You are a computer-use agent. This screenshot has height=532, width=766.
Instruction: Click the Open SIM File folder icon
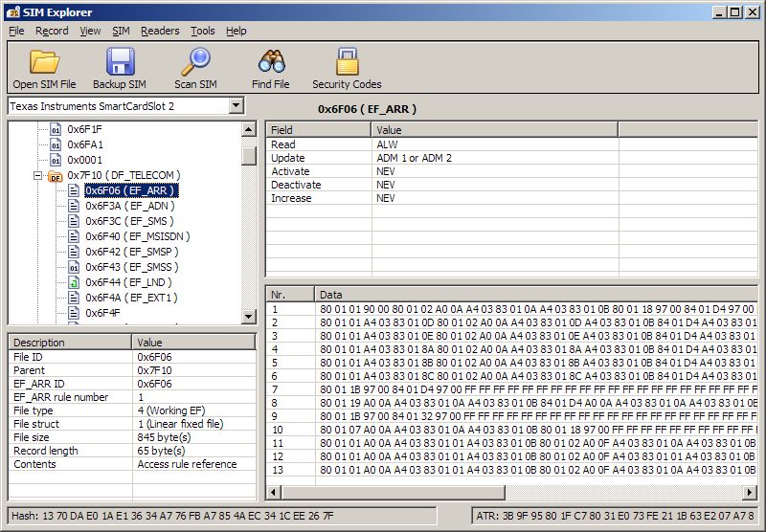44,62
